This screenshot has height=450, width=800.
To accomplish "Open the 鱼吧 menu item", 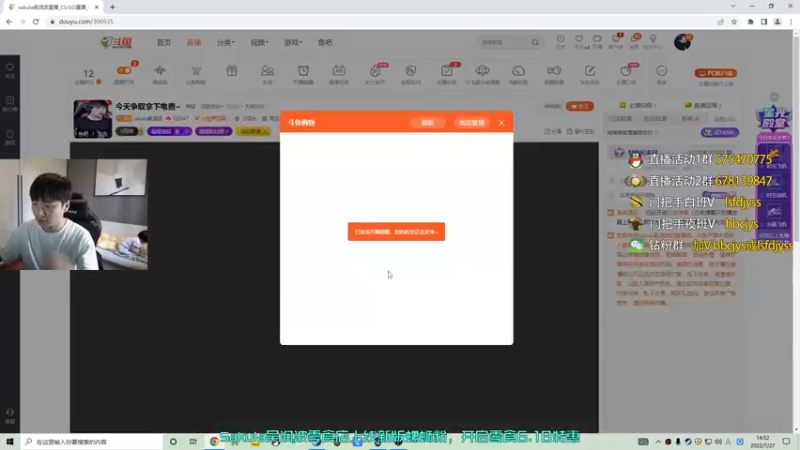I will tap(325, 42).
